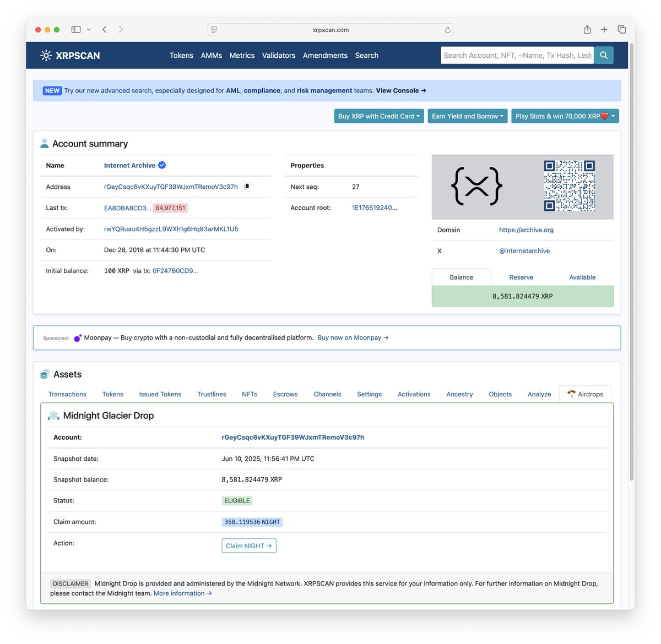Click the Safari share icon

(x=587, y=29)
